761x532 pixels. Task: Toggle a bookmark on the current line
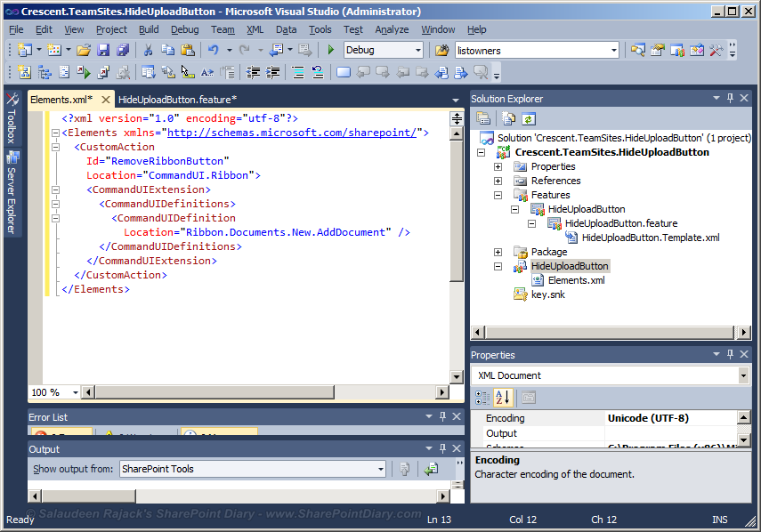(x=344, y=73)
